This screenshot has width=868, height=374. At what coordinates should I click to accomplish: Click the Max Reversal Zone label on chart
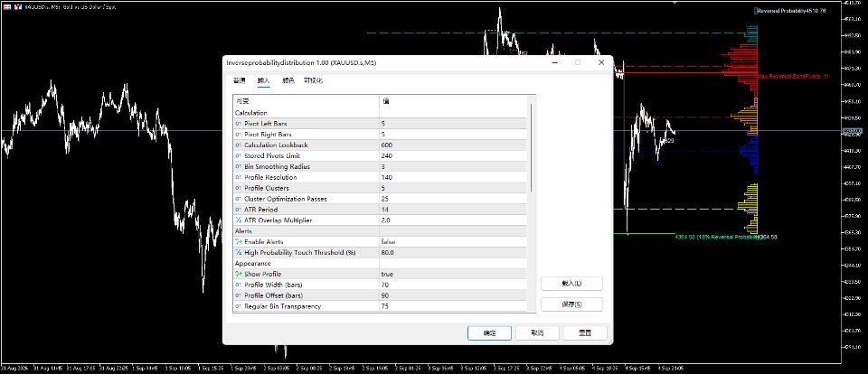(793, 77)
